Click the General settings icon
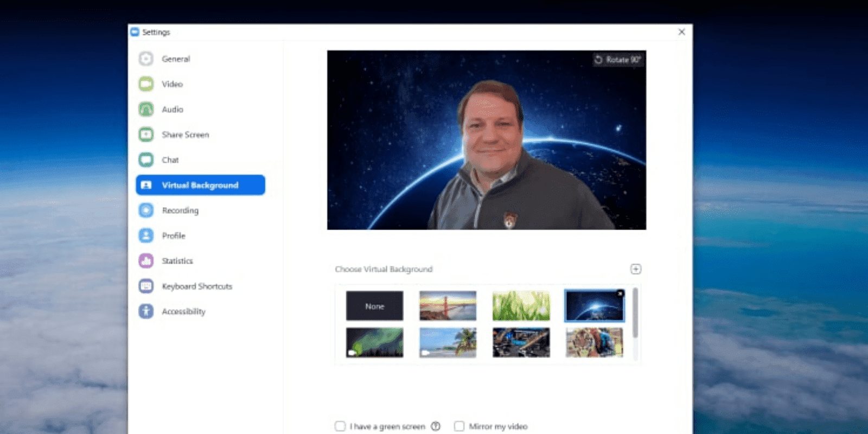 (146, 59)
